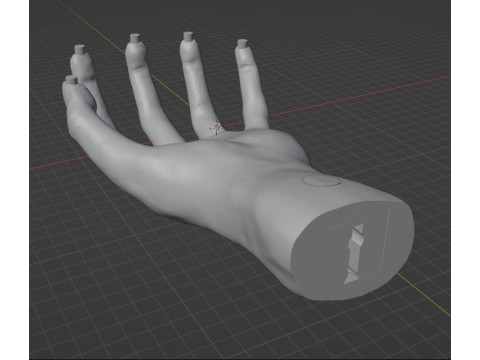
Task: Click the square inset face on wrist end
Action: point(356,250)
